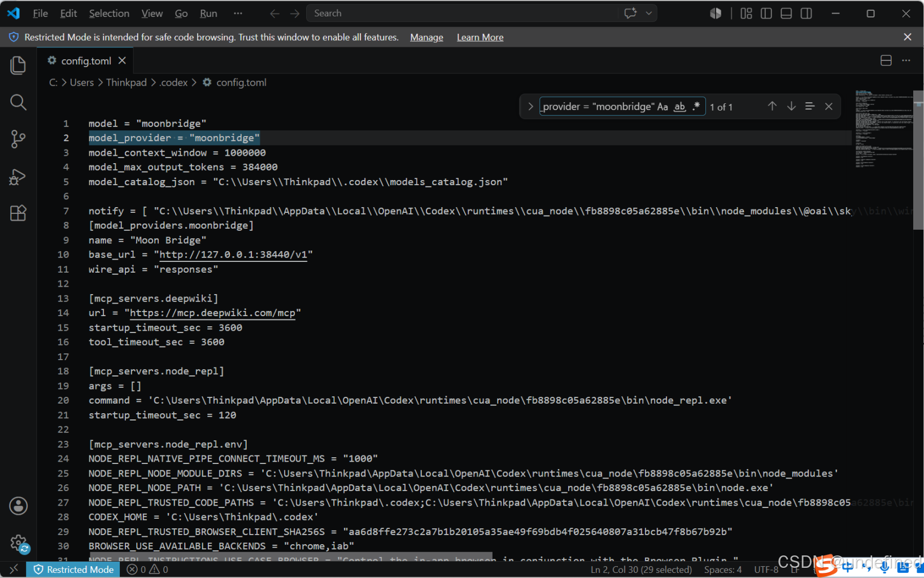Open the Selection menu
Screen dimensions: 924x578
point(109,14)
